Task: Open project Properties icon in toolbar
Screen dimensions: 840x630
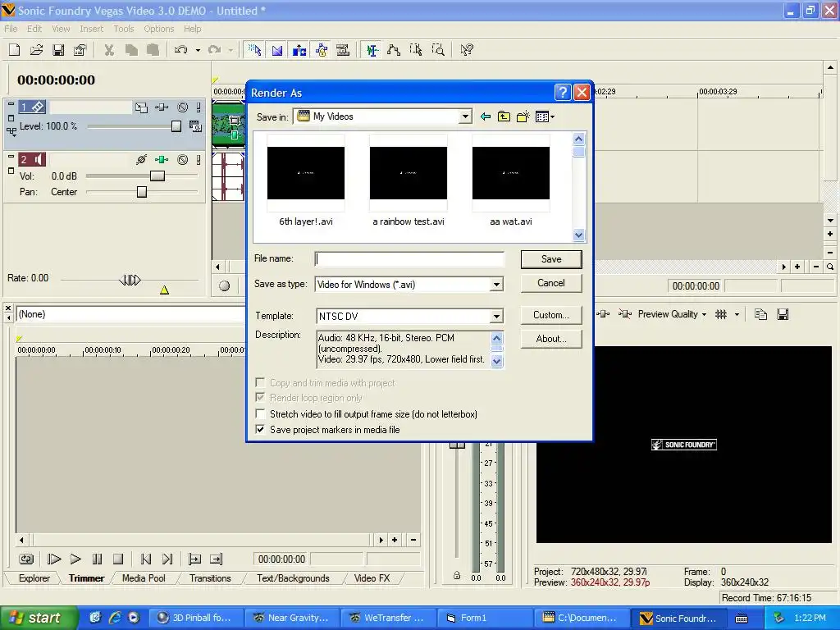Action: [80, 50]
